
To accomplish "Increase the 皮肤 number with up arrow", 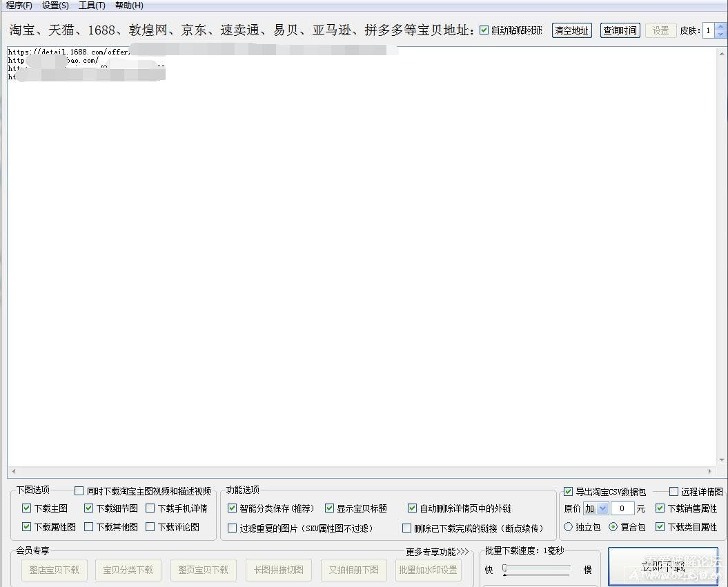I will (720, 27).
